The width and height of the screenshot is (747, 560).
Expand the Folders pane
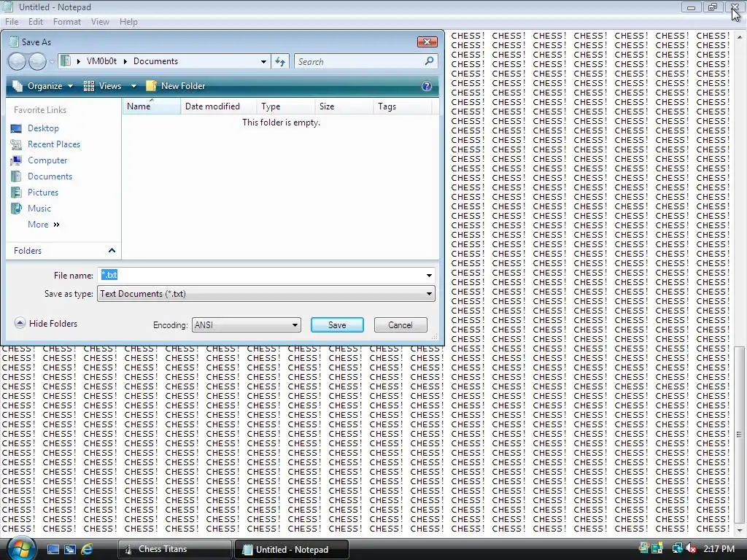pos(63,251)
